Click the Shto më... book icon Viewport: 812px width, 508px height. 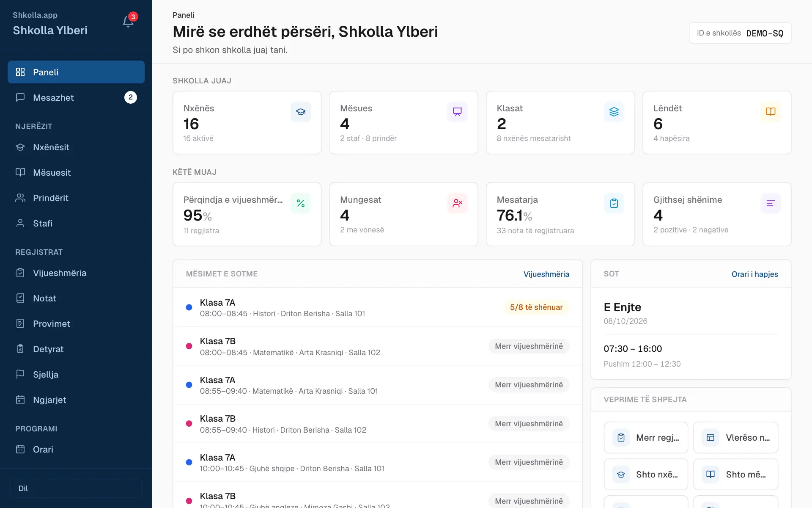click(x=710, y=475)
